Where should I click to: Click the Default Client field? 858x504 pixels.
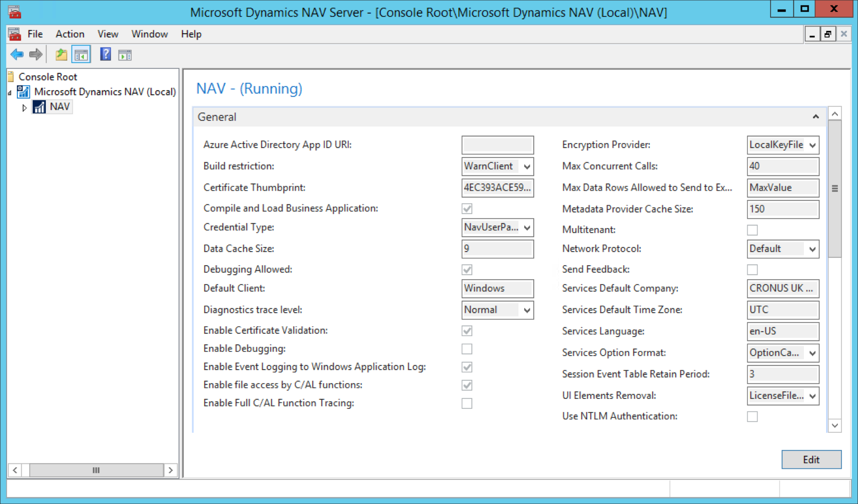(498, 288)
